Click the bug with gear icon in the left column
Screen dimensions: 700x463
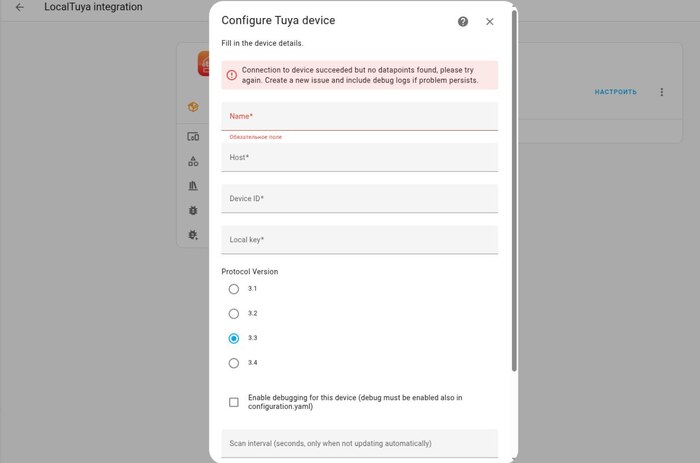tap(193, 235)
